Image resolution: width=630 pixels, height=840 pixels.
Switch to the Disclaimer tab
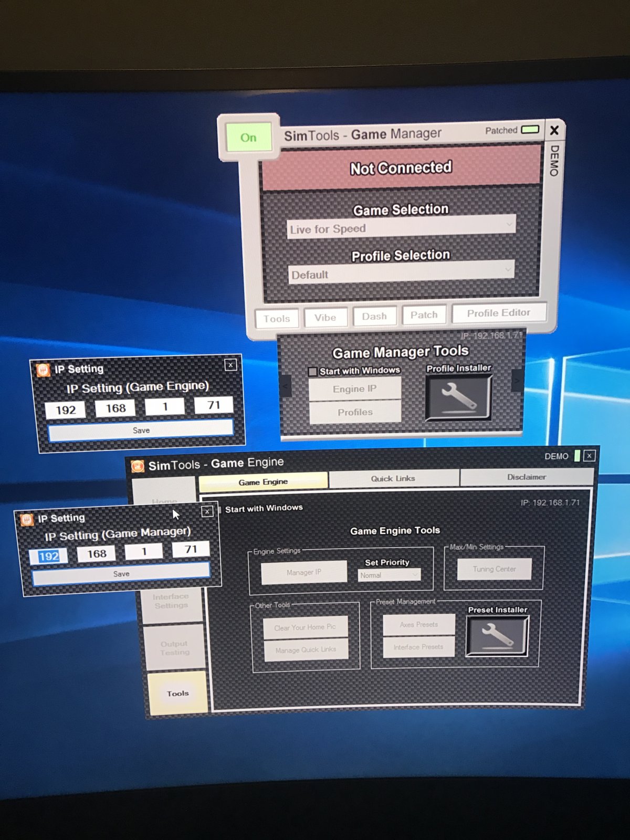[527, 477]
